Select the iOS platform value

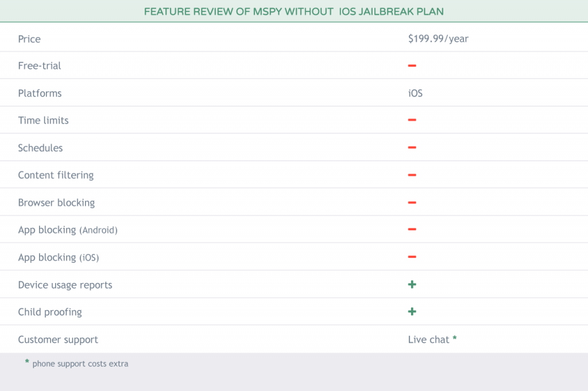pyautogui.click(x=415, y=93)
